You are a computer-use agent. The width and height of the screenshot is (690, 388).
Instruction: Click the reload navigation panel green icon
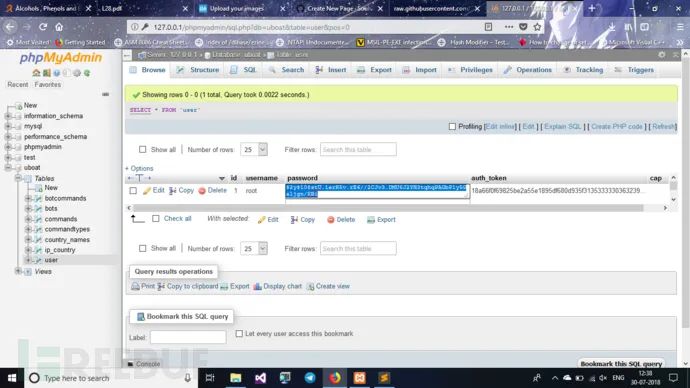tap(87, 73)
